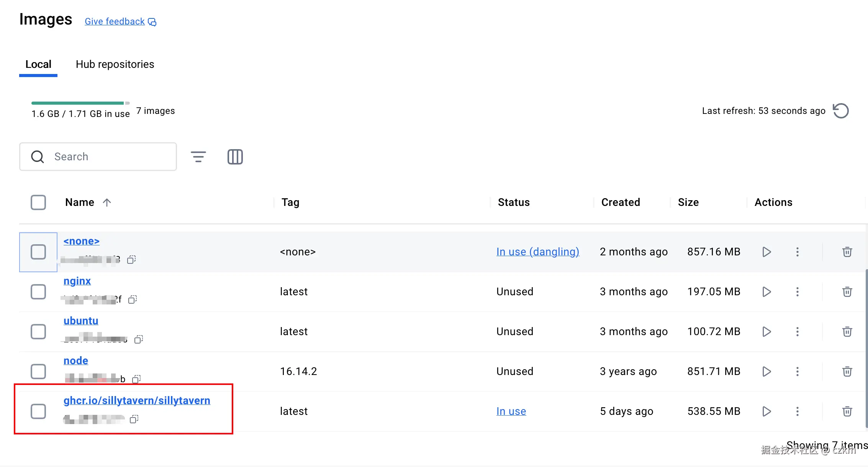Run the sillytavern image
The image size is (868, 467).
766,411
